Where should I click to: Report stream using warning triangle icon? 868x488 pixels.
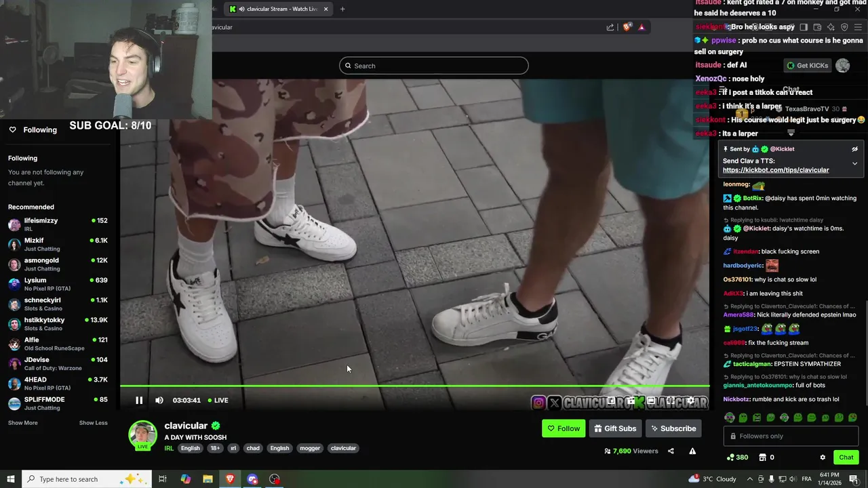coord(692,451)
